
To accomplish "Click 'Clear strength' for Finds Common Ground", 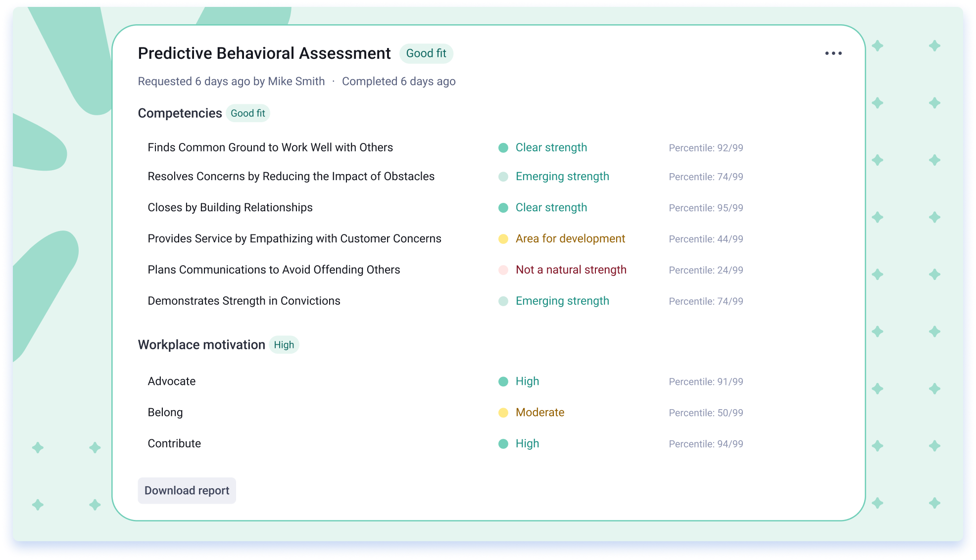I will click(x=551, y=147).
